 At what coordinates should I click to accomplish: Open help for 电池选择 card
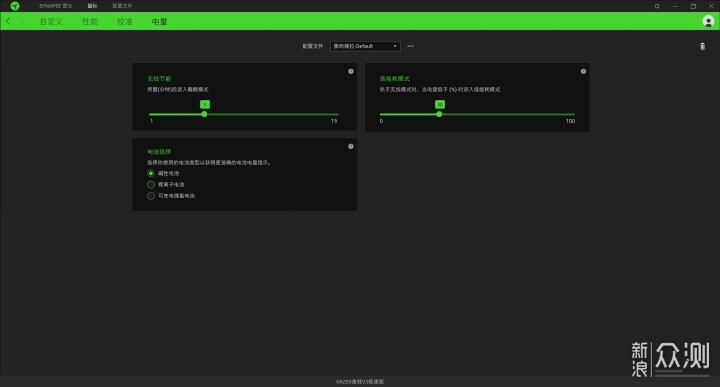pos(351,146)
